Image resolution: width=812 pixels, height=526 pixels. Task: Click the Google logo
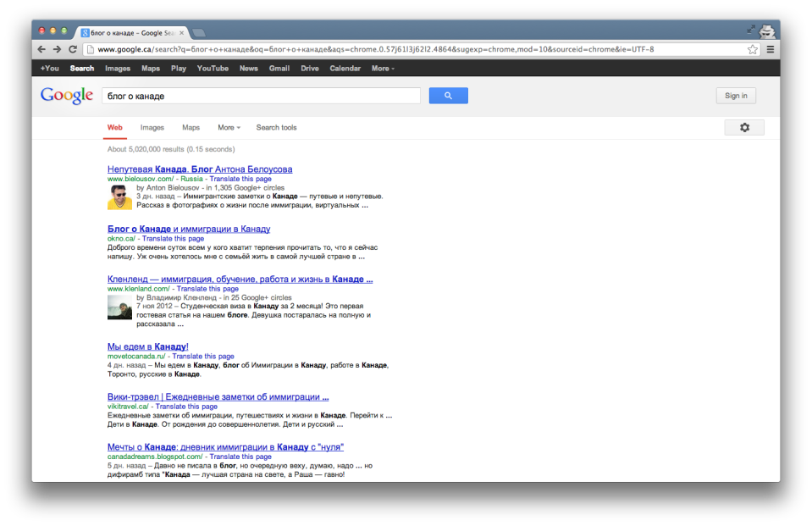point(67,96)
